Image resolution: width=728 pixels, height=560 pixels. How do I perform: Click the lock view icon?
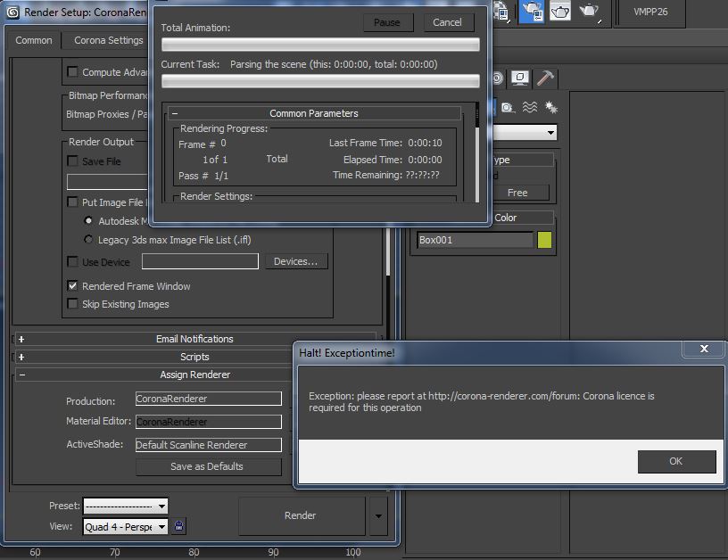pos(178,526)
